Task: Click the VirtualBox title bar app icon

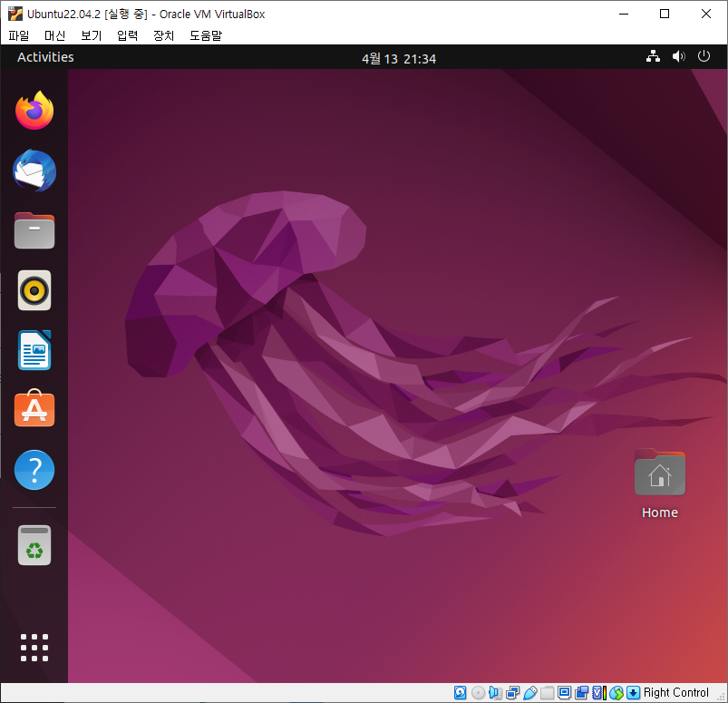Action: coord(15,14)
